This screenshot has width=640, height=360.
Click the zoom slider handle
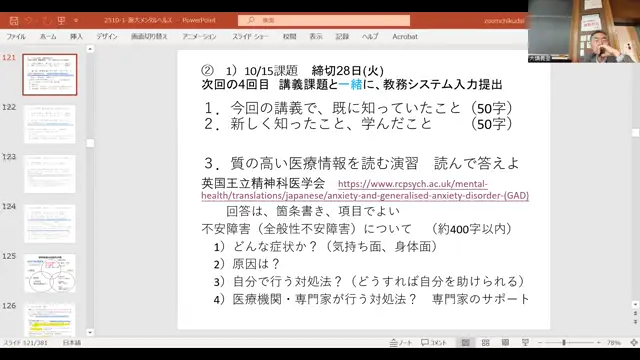(x=564, y=343)
